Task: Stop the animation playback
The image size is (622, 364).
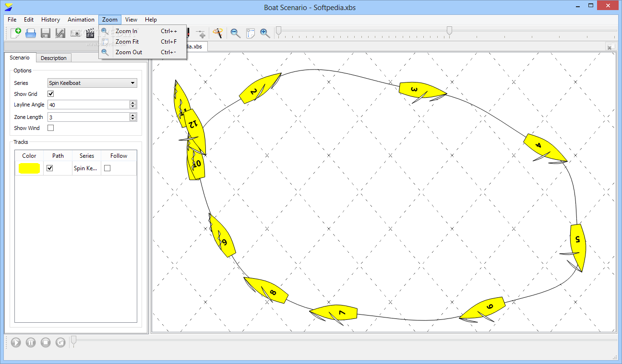Action: tap(46, 342)
